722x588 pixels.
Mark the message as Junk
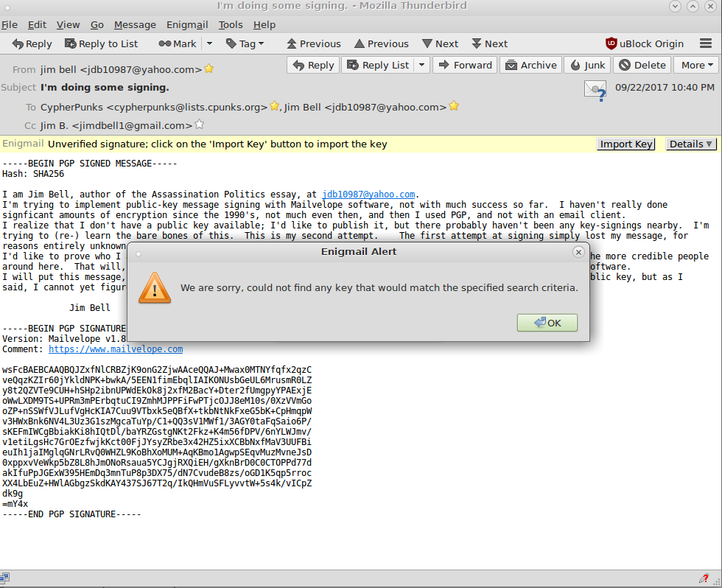[587, 65]
